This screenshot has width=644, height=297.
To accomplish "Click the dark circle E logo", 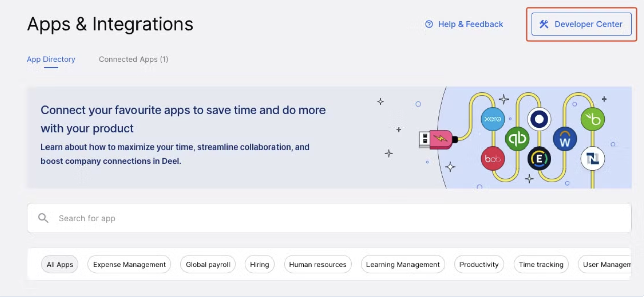I will tap(539, 159).
